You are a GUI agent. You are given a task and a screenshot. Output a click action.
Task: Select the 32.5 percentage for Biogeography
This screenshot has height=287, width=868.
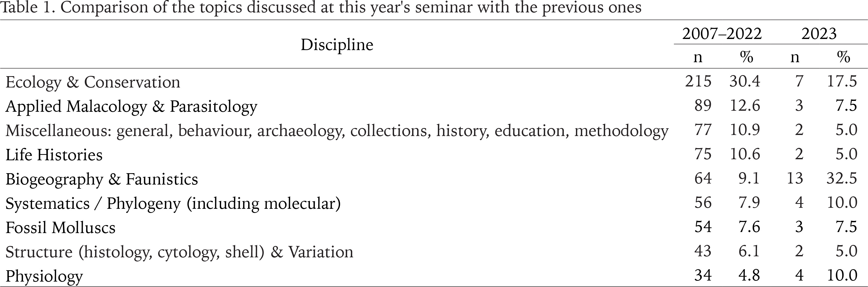click(x=842, y=179)
